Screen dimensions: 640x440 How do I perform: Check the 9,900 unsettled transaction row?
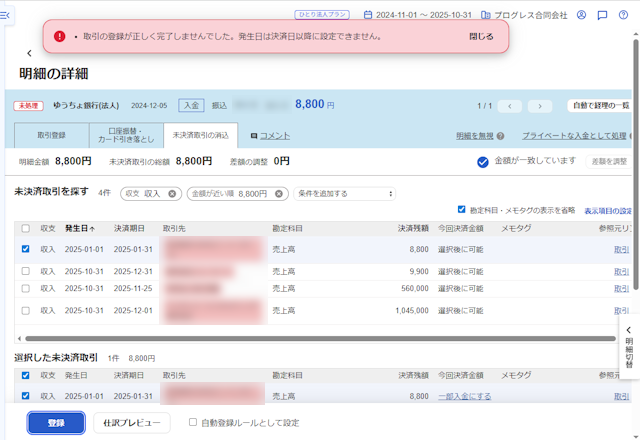(25, 271)
